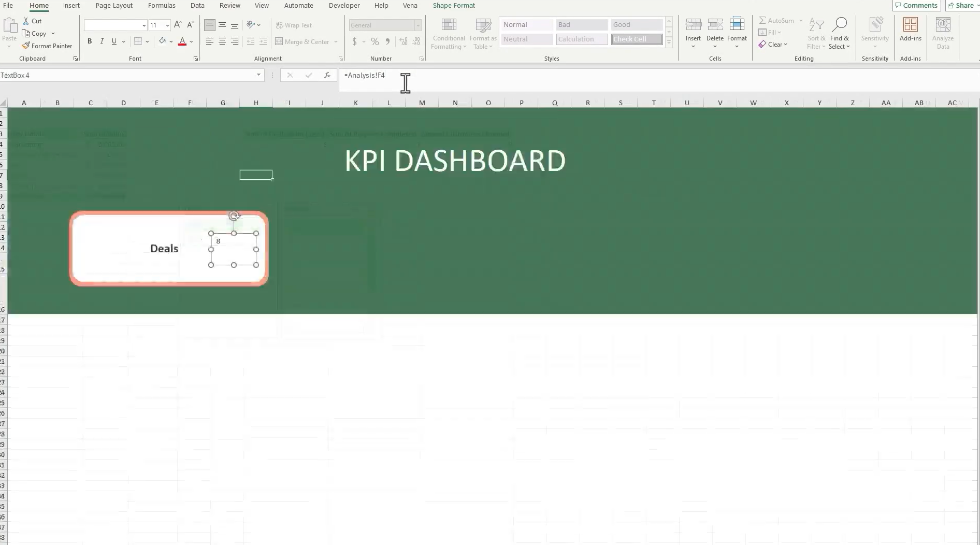Expand the Number Format dropdown

(x=417, y=25)
